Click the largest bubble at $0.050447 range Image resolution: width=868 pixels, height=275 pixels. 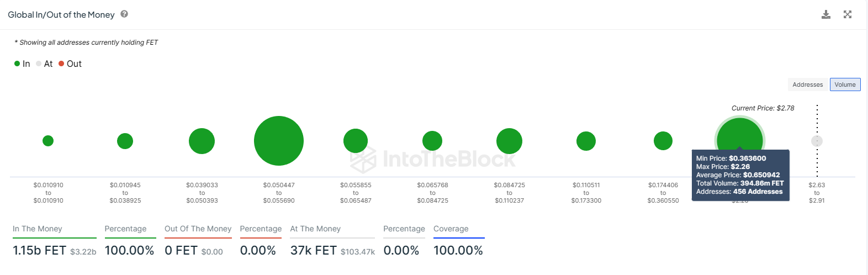tap(279, 141)
